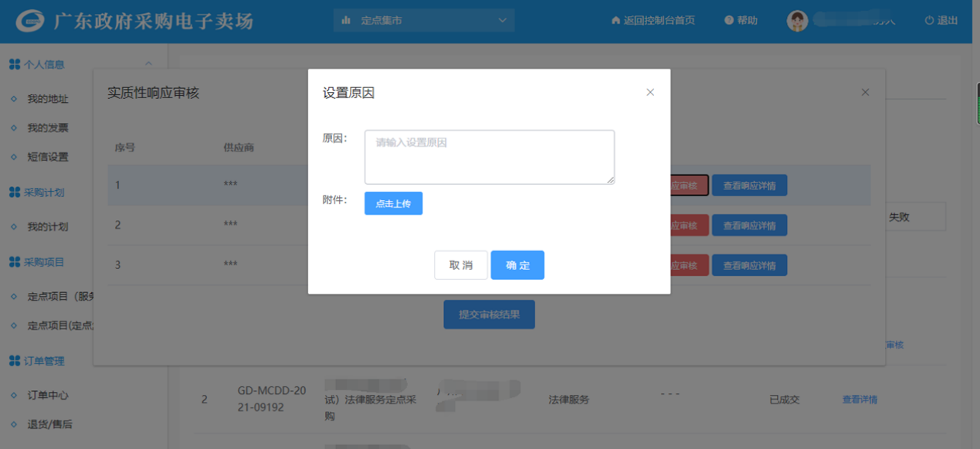Click the Guangdong procurement marketplace logo icon
This screenshot has height=449, width=980.
[30, 21]
